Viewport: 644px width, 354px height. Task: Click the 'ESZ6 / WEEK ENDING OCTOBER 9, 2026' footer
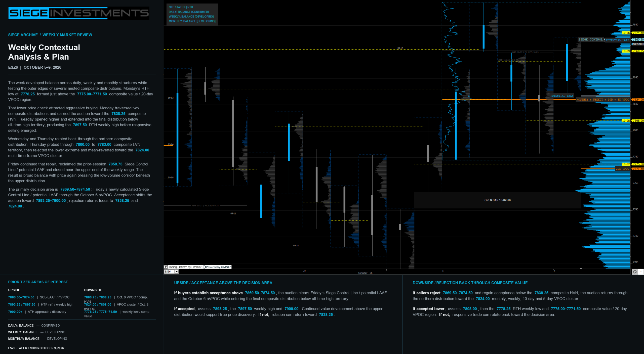point(36,348)
